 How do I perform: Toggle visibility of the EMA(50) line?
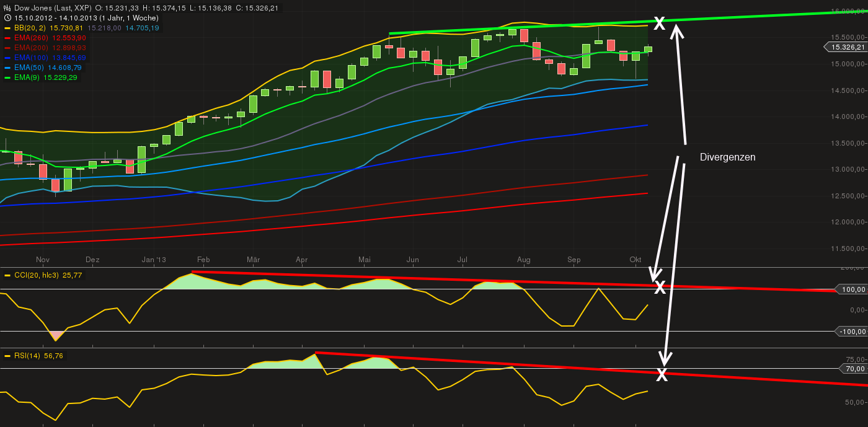pos(7,67)
